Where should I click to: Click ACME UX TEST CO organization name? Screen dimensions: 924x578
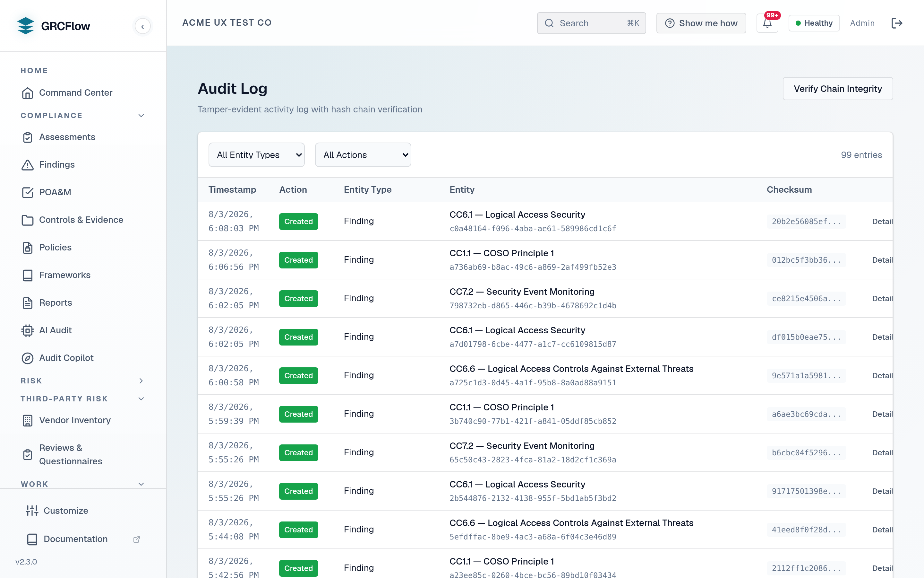tap(227, 23)
